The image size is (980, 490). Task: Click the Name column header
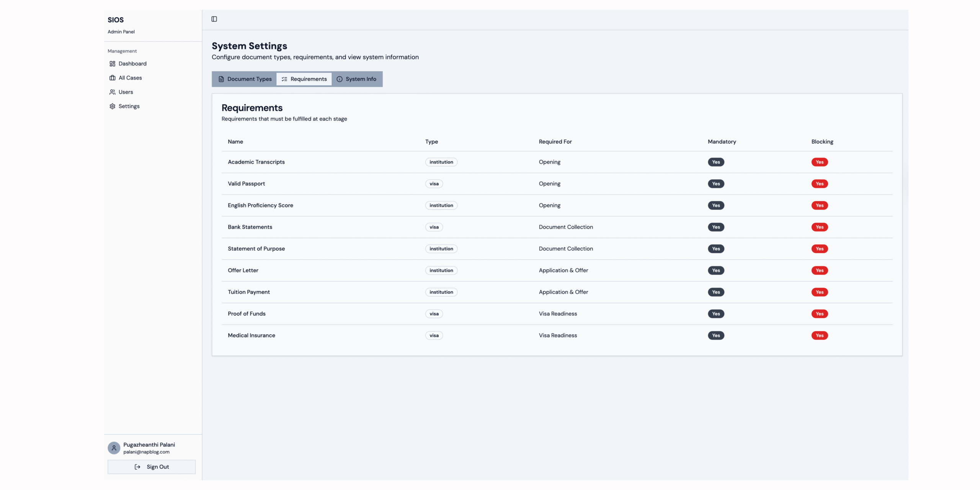click(235, 141)
